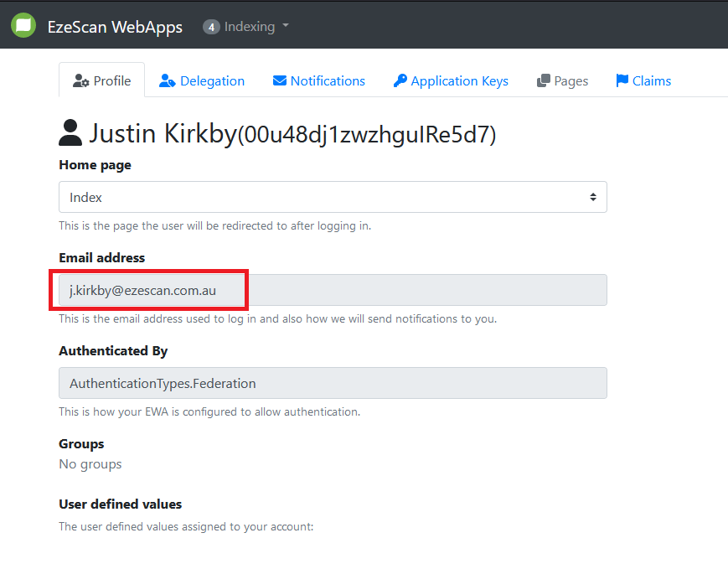Open the Application Keys tab
728x569 pixels.
[459, 81]
